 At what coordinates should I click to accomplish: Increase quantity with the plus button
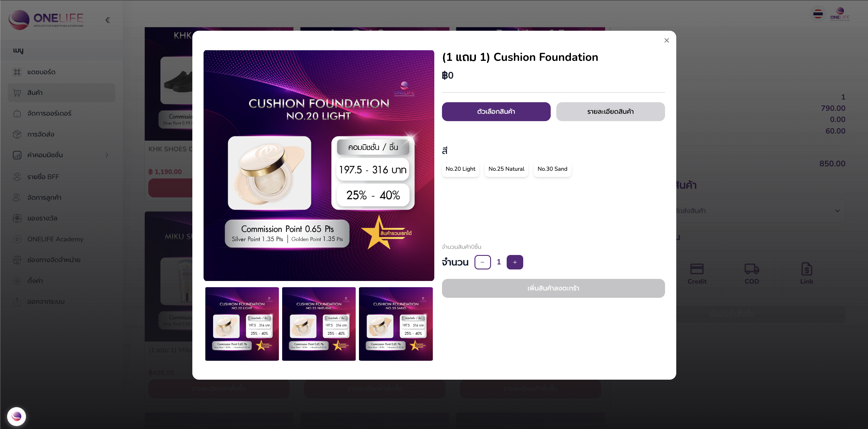click(x=515, y=262)
